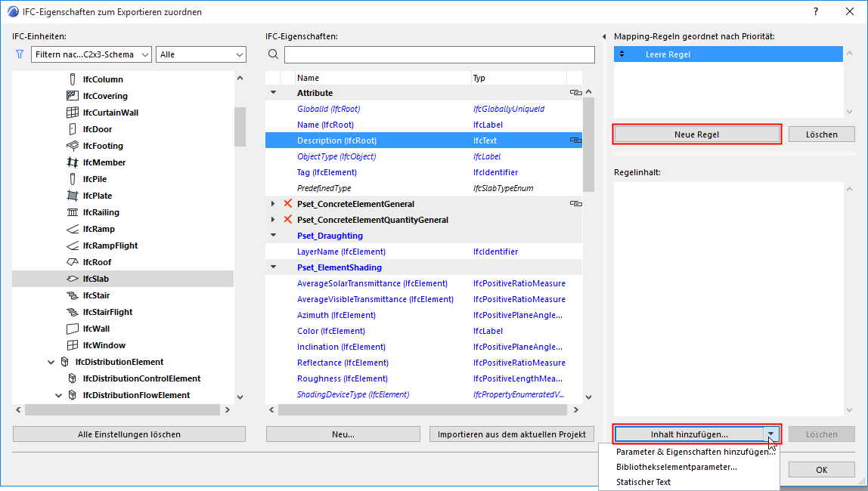The width and height of the screenshot is (868, 491).
Task: Select 'Azimuth (IfcElement)' row
Action: tap(423, 314)
